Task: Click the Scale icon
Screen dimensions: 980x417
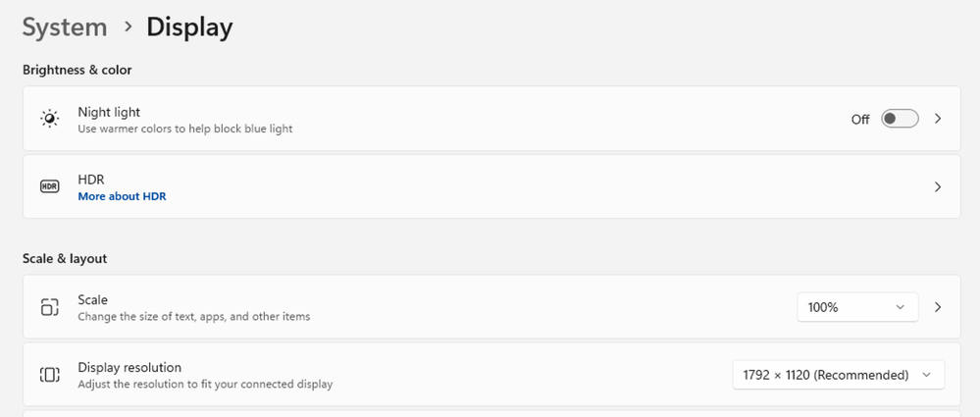Action: [49, 307]
